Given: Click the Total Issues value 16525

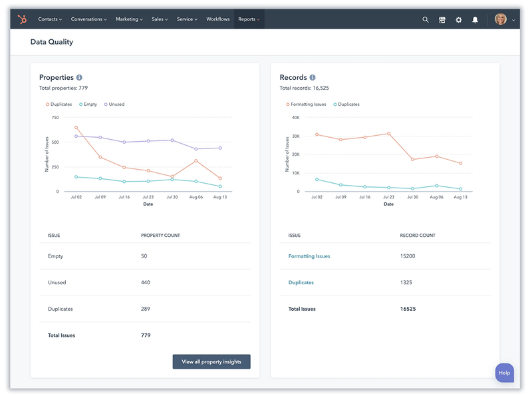Looking at the screenshot, I should [x=408, y=309].
